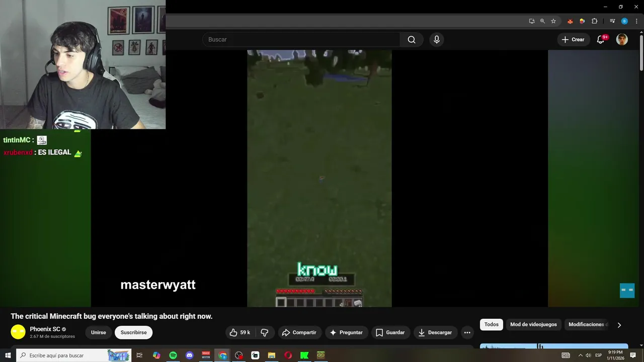Open Windows Action Center notifications

click(633, 355)
